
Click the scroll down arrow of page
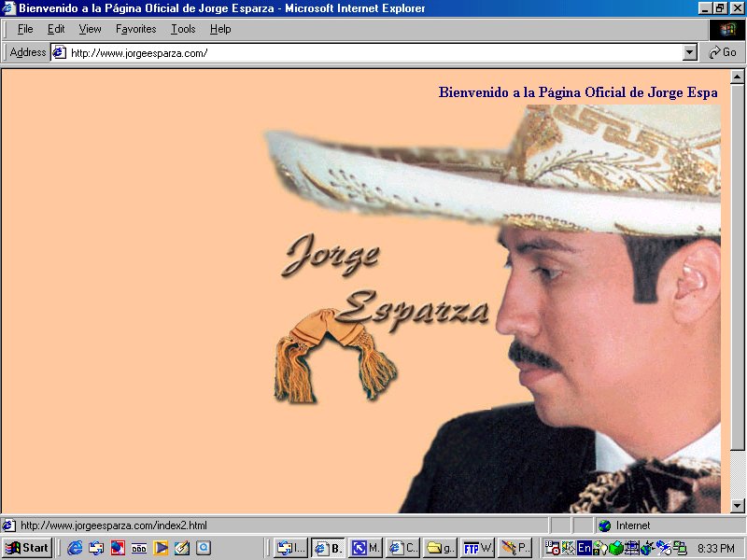pyautogui.click(x=737, y=505)
